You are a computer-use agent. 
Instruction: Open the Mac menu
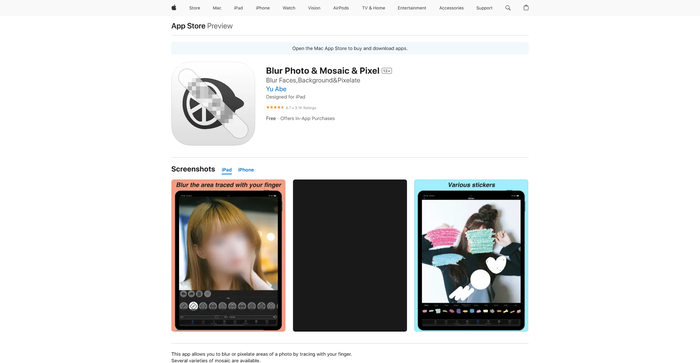[217, 8]
